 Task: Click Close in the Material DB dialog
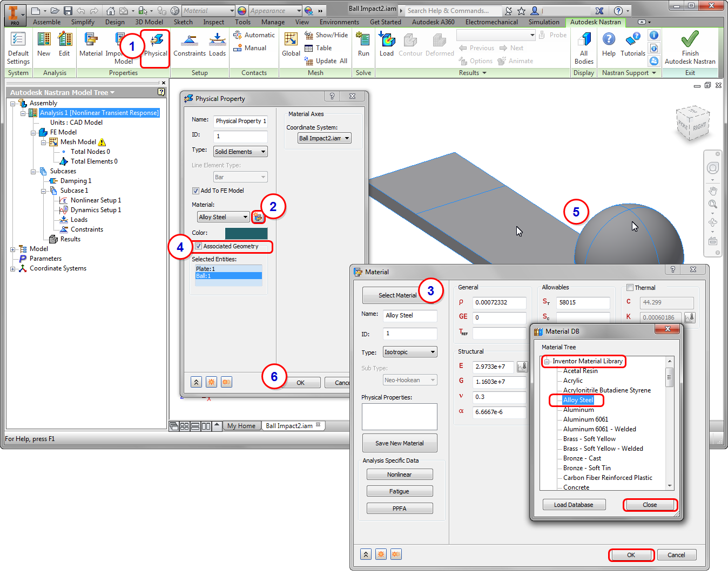650,505
